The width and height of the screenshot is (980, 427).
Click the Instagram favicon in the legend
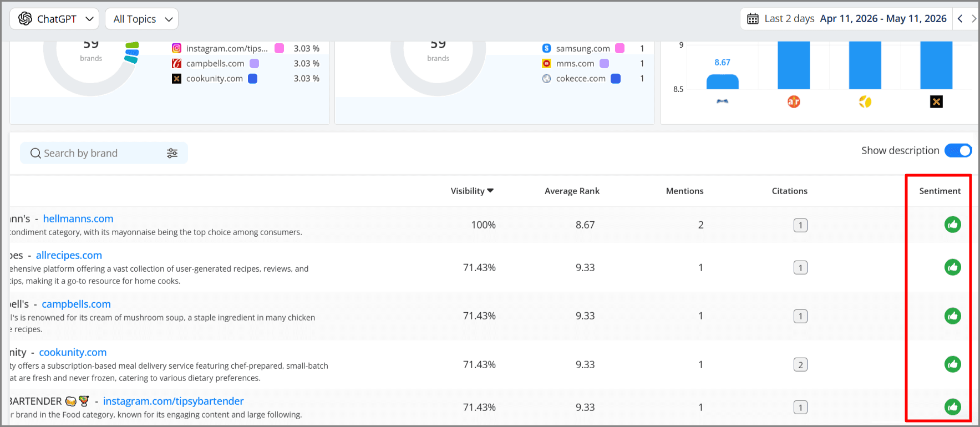(x=176, y=48)
